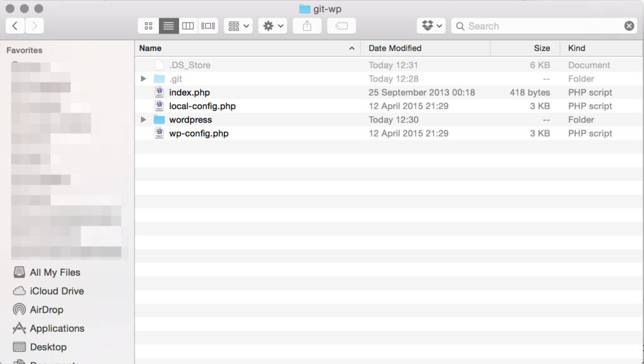Click the 418 bytes size of index.php
The width and height of the screenshot is (644, 364).
[x=530, y=93]
